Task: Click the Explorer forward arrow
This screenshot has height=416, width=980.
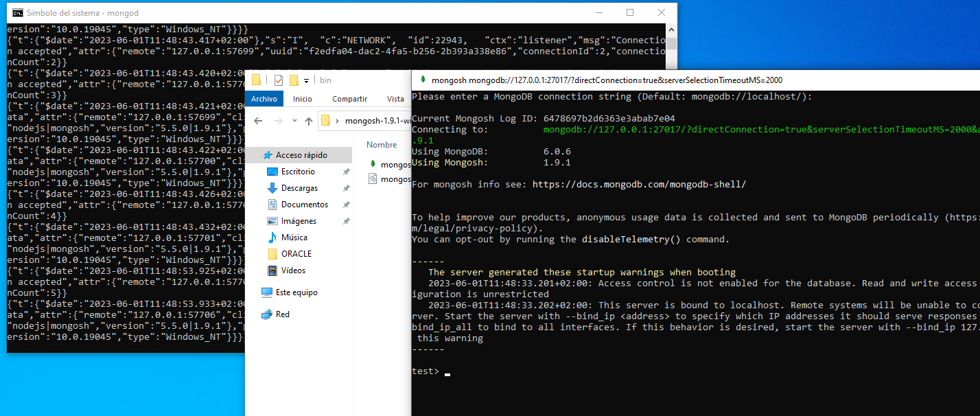Action: tap(279, 121)
